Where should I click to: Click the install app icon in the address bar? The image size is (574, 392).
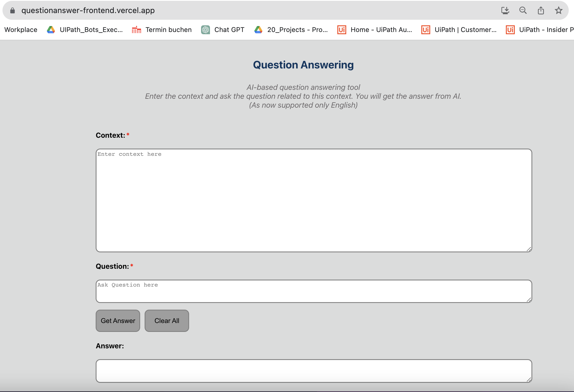[505, 10]
